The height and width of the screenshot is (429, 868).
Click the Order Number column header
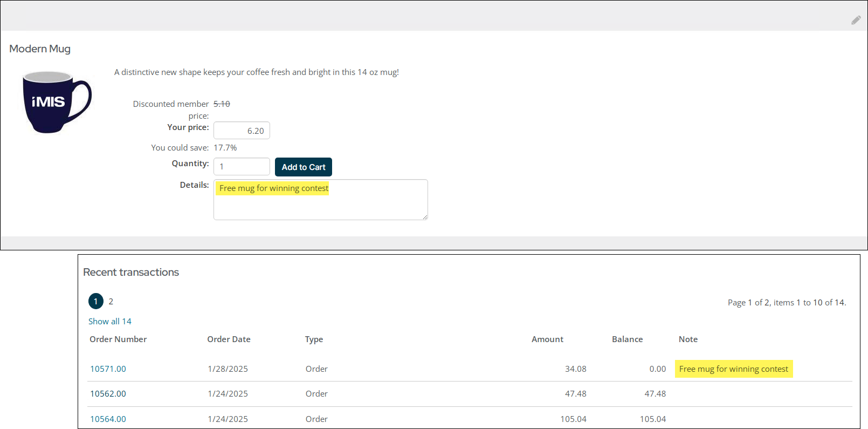[x=118, y=339]
